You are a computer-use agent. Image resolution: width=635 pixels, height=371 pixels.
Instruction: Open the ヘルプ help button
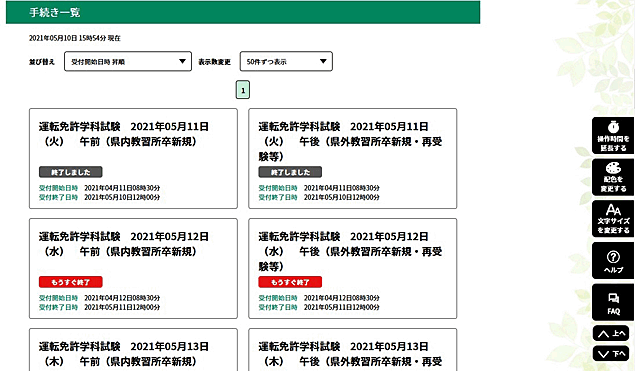click(613, 261)
